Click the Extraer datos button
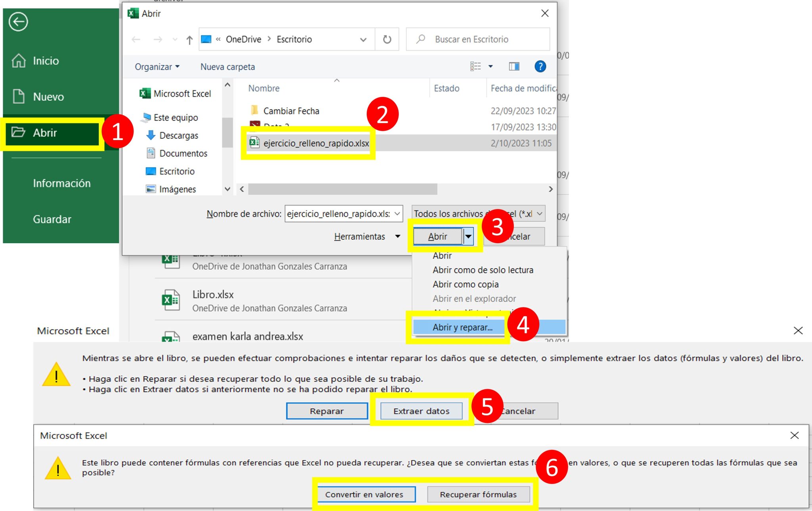This screenshot has width=812, height=511. point(421,411)
